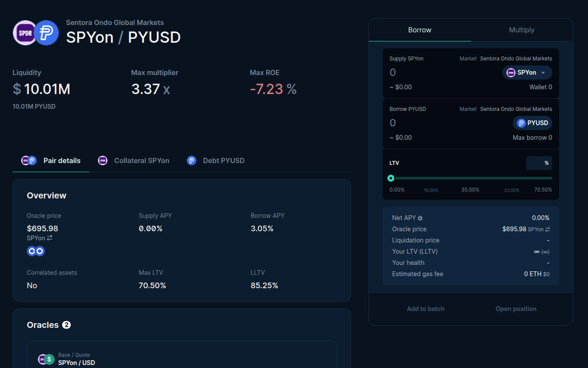Click the SPYon / USD oracle pair icon
This screenshot has height=368, width=588.
click(x=46, y=359)
